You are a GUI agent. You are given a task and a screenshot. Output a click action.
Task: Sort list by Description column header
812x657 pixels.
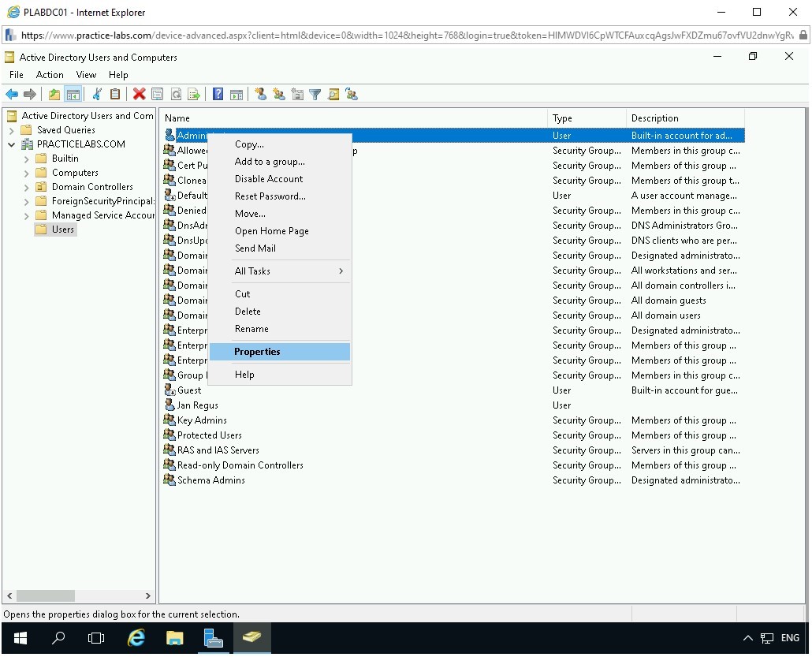point(685,118)
